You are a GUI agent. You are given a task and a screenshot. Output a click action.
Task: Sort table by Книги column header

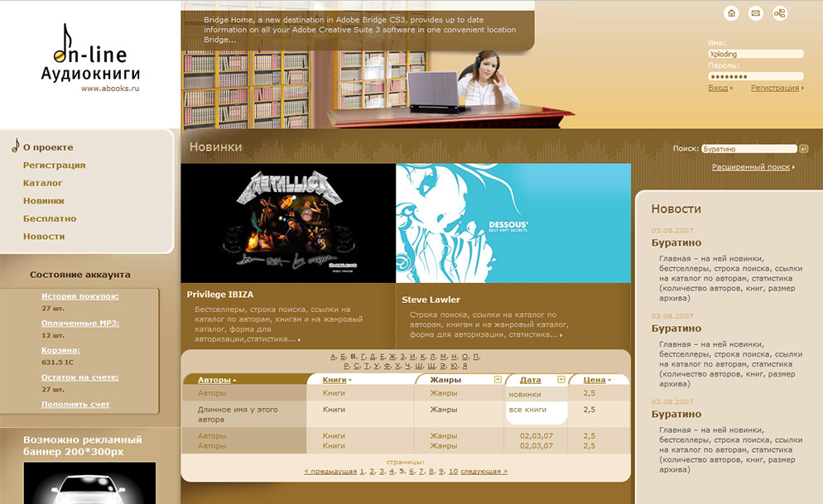tap(334, 380)
